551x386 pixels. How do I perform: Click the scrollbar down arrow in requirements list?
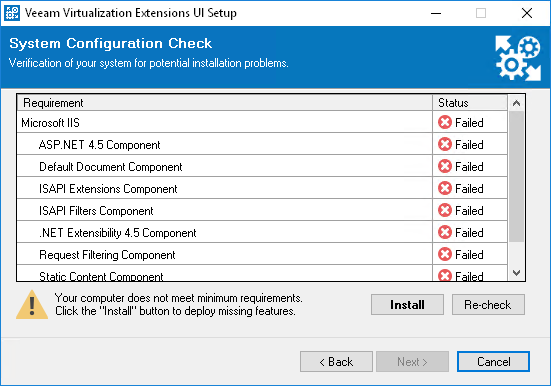pyautogui.click(x=516, y=272)
